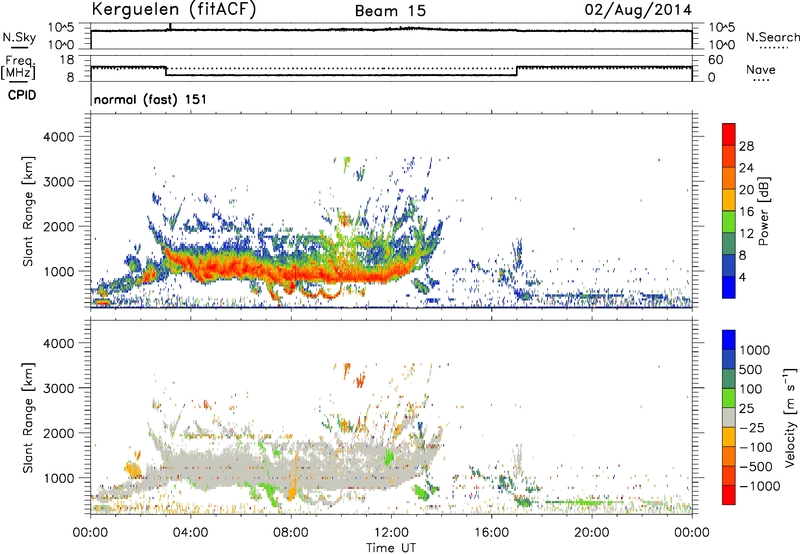Pick the light green 25–100 velocity swatch
This screenshot has width=800, height=554.
tap(729, 398)
